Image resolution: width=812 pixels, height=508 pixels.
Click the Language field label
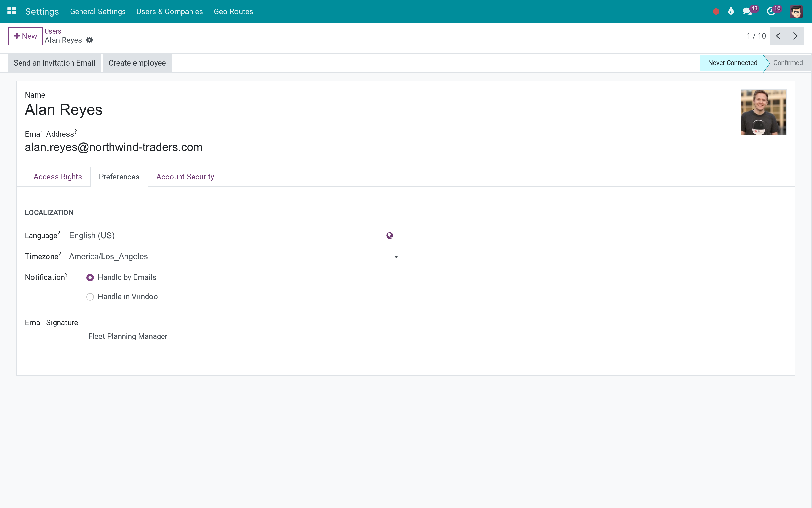click(x=42, y=235)
